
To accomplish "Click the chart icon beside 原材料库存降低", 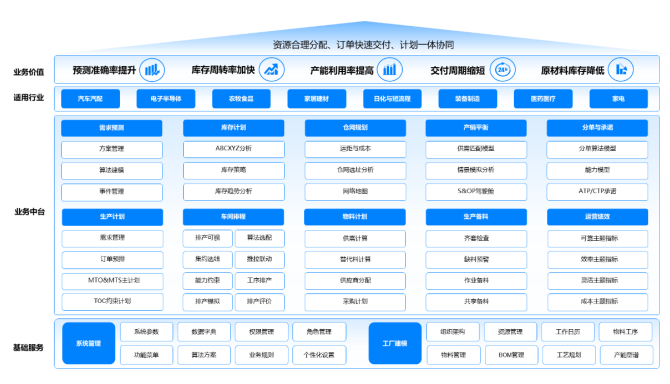I will 621,70.
